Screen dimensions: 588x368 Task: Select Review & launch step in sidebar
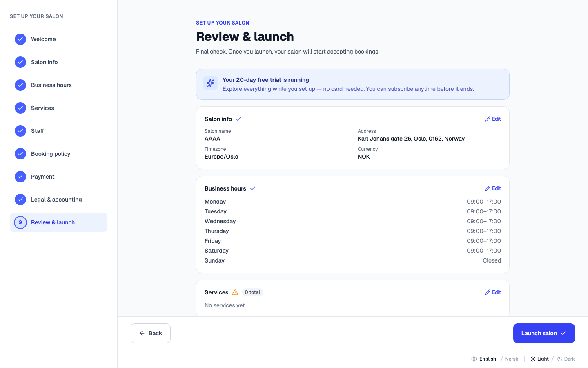point(58,222)
